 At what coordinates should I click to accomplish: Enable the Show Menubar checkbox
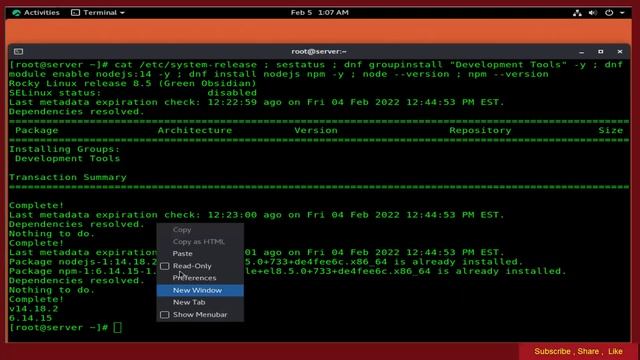(x=164, y=315)
